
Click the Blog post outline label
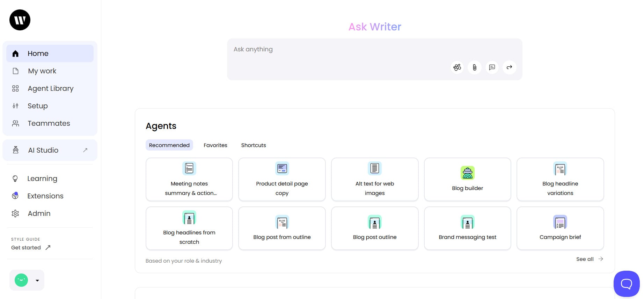point(375,237)
